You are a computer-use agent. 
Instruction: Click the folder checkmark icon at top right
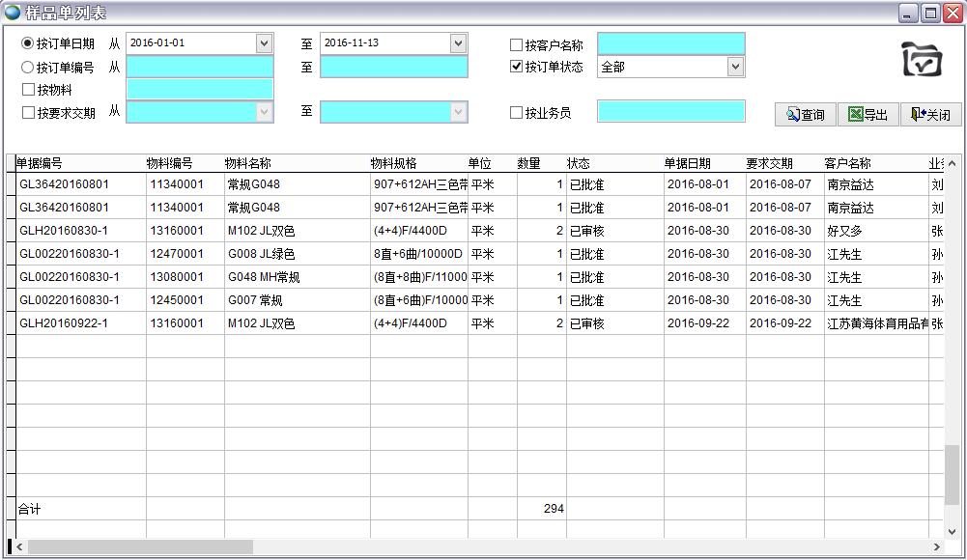coord(922,60)
